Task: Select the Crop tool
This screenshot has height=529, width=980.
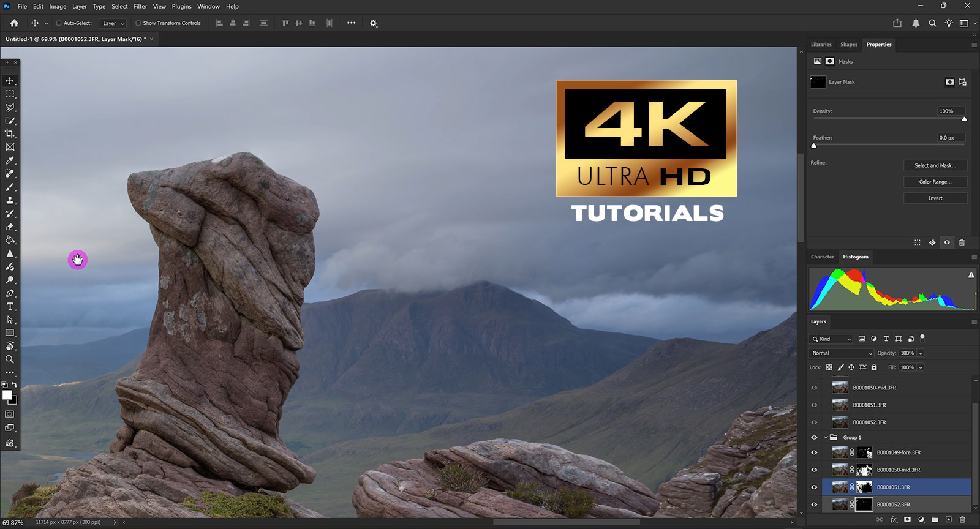Action: click(x=10, y=134)
